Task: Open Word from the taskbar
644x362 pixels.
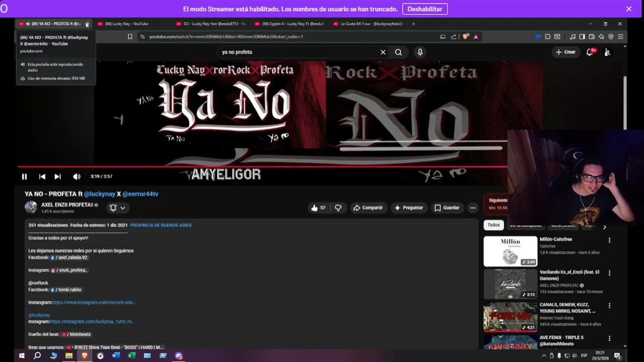Action: pos(116,355)
